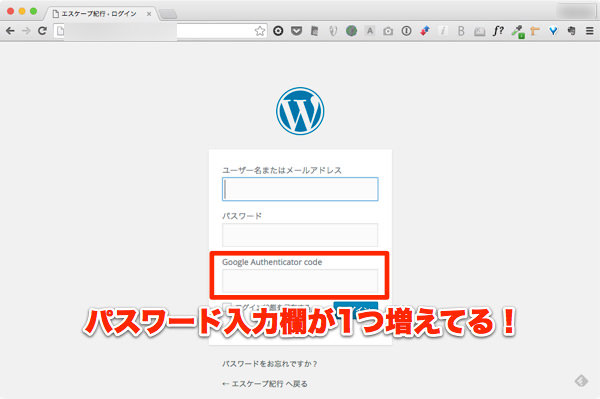The image size is (600, 399).
Task: Click the gray letter A extension icon
Action: (370, 31)
